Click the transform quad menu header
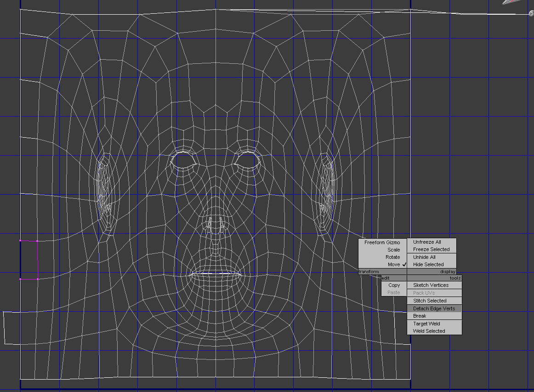Image resolution: width=534 pixels, height=392 pixels. coord(382,272)
